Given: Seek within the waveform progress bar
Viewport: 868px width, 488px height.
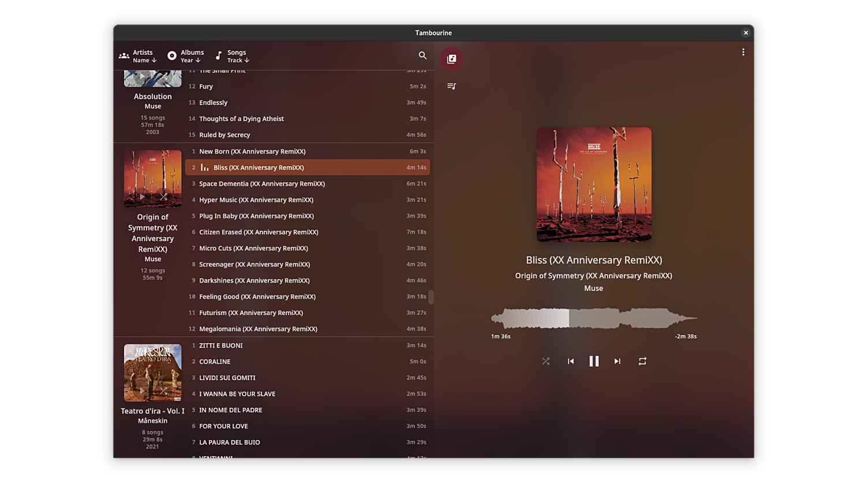Looking at the screenshot, I should (594, 318).
